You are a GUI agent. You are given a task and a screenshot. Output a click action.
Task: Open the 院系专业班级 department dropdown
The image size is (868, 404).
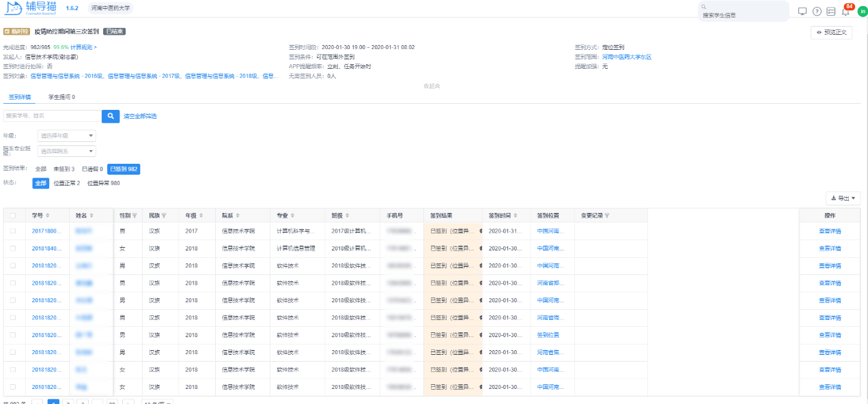(67, 151)
